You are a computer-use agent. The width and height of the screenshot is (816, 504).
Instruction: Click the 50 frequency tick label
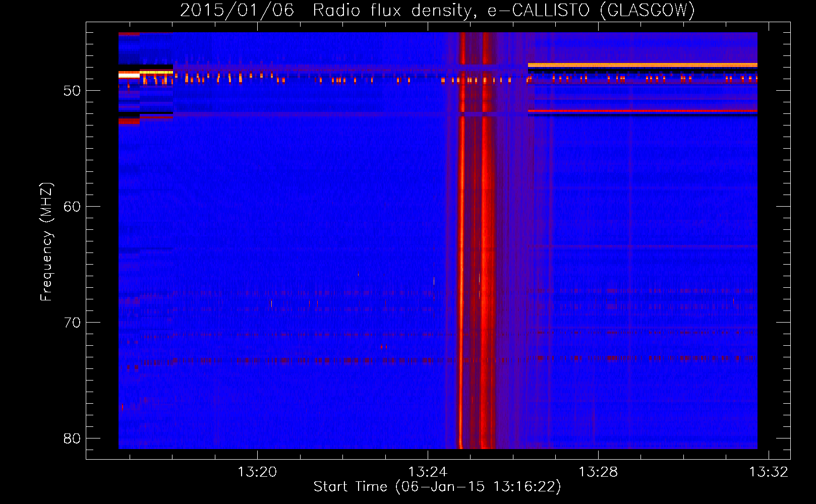pos(72,91)
